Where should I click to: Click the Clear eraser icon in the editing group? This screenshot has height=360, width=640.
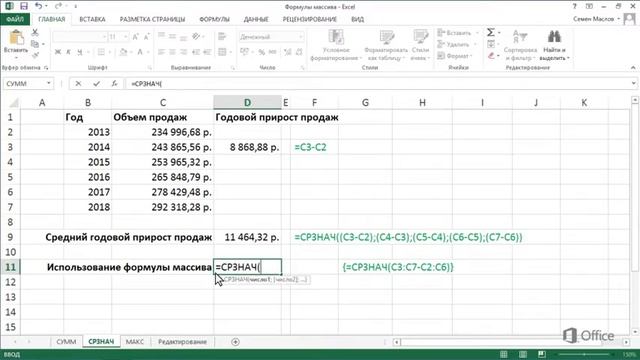tap(491, 56)
